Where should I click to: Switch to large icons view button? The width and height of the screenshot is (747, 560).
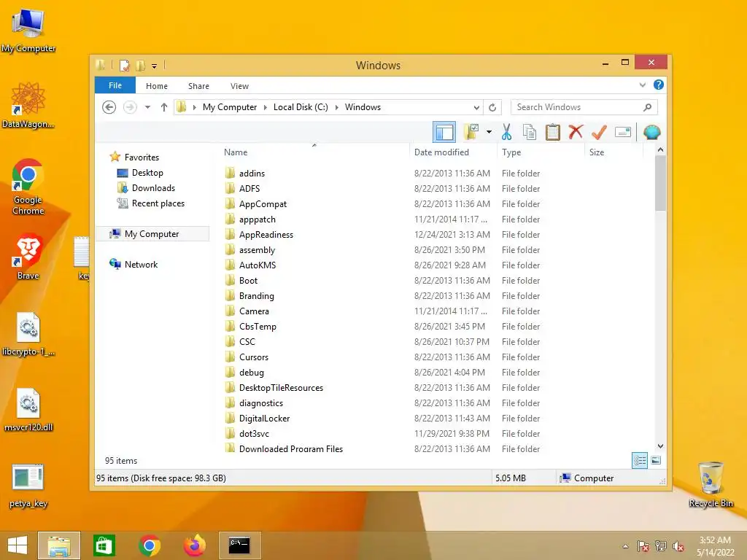656,461
